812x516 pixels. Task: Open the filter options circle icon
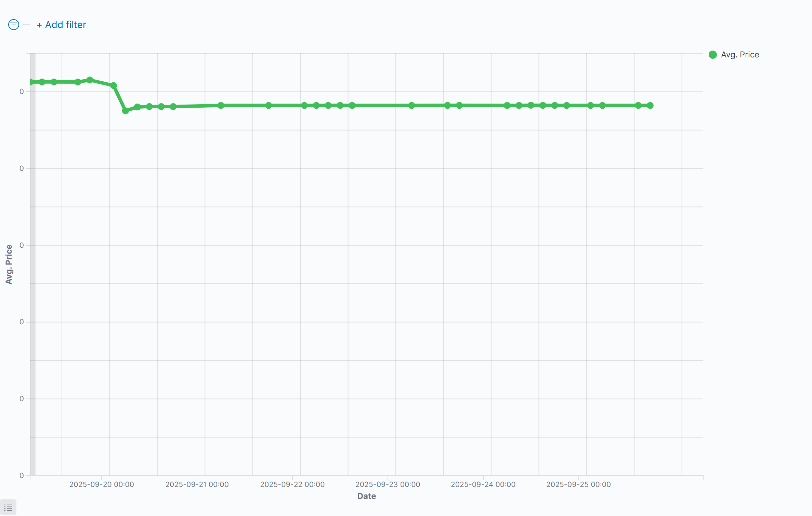[14, 25]
